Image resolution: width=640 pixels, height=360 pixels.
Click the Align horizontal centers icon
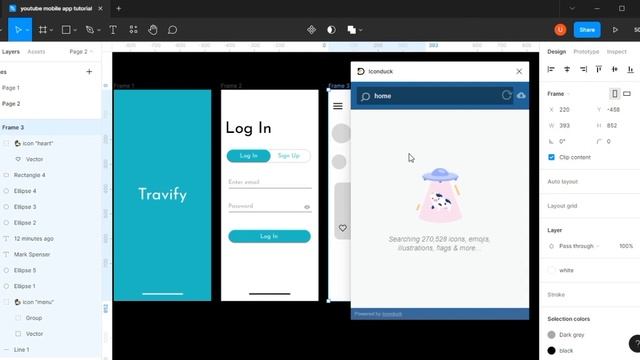[x=567, y=69]
